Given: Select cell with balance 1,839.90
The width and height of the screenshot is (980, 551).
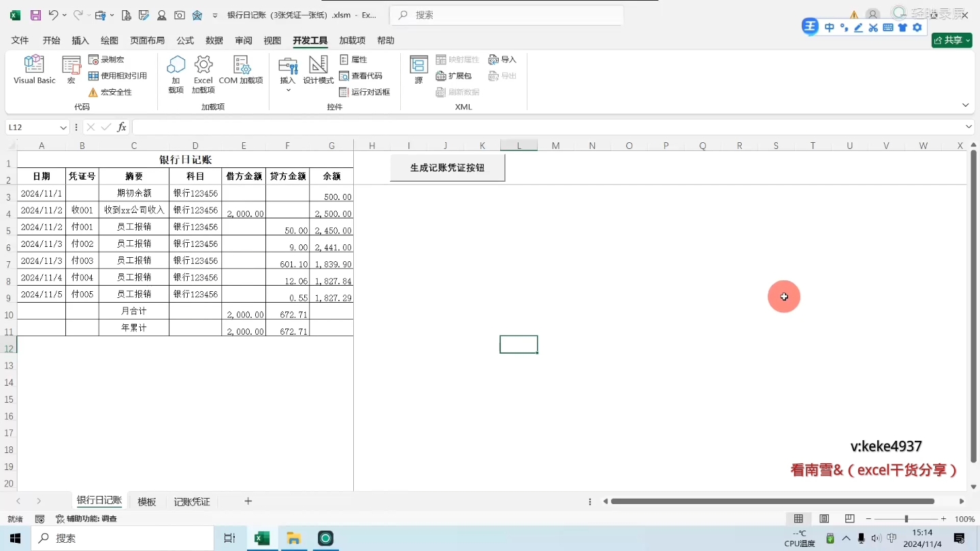Looking at the screenshot, I should 331,261.
